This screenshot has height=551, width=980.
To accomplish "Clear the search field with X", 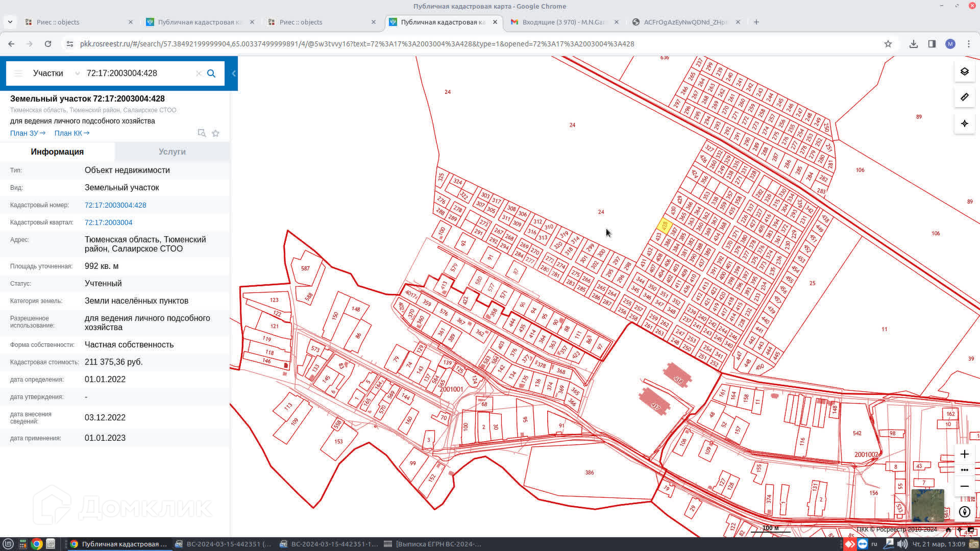I will 199,73.
